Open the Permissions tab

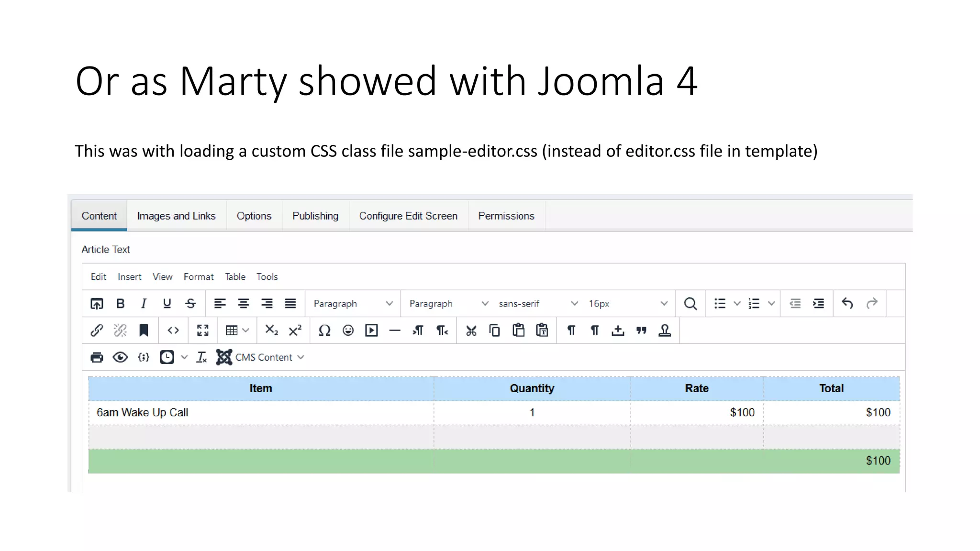(x=506, y=216)
